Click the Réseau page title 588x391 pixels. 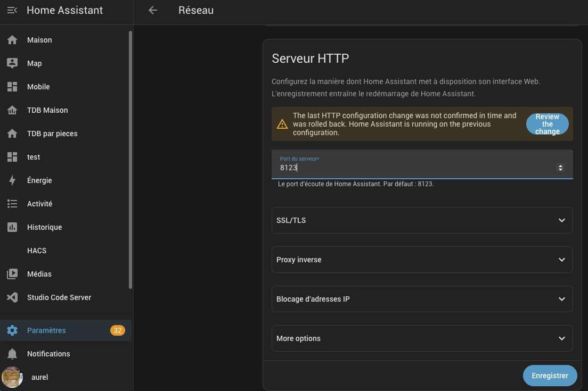(x=196, y=10)
